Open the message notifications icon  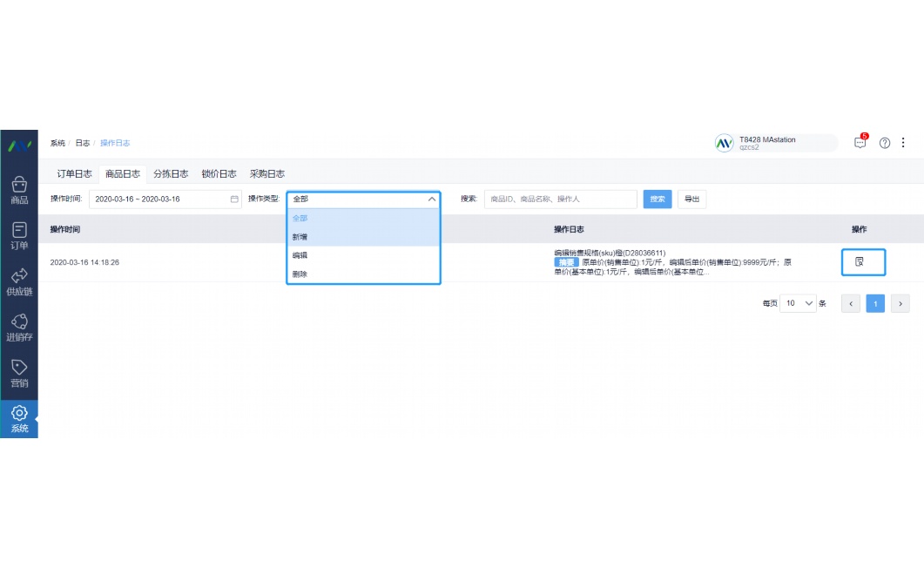click(860, 143)
